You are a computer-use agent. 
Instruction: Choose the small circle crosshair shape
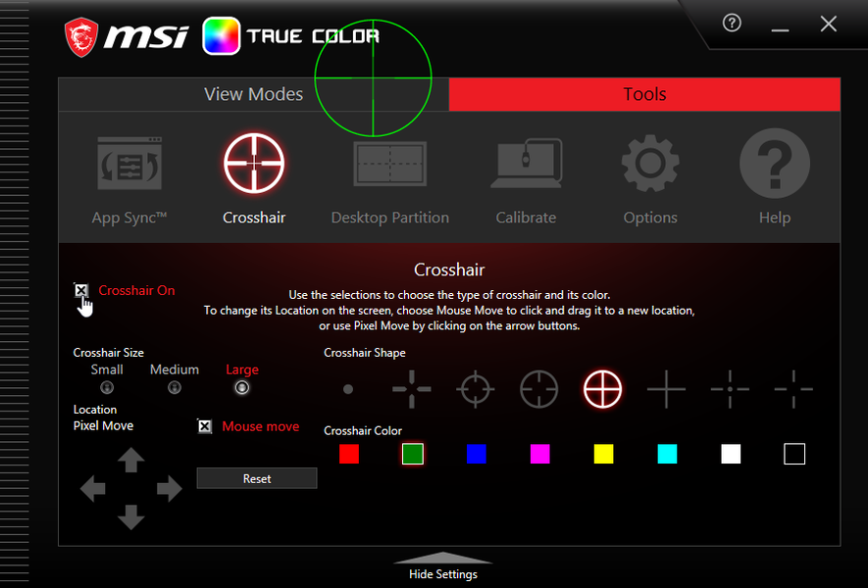click(x=476, y=389)
